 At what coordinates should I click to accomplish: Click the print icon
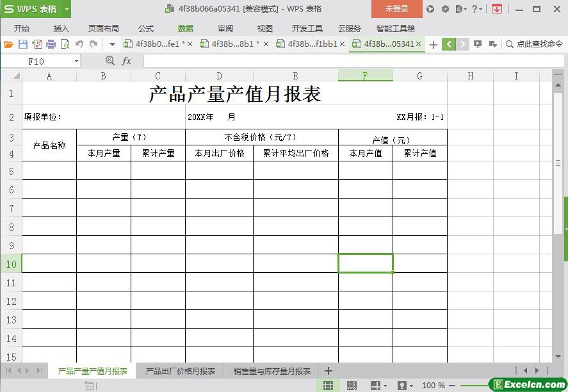(51, 44)
